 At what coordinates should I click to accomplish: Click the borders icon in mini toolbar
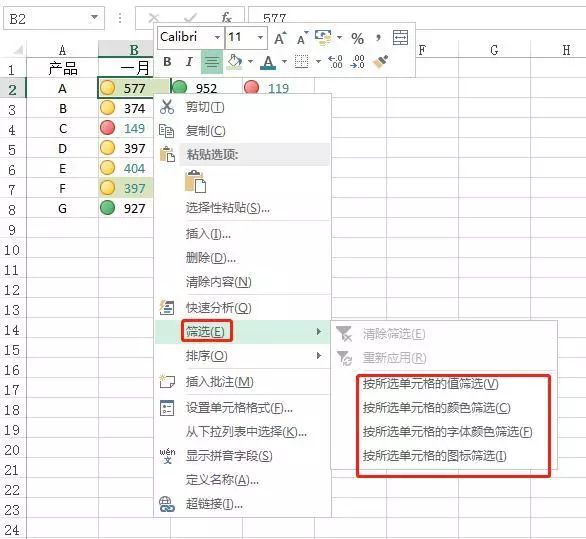(x=302, y=62)
